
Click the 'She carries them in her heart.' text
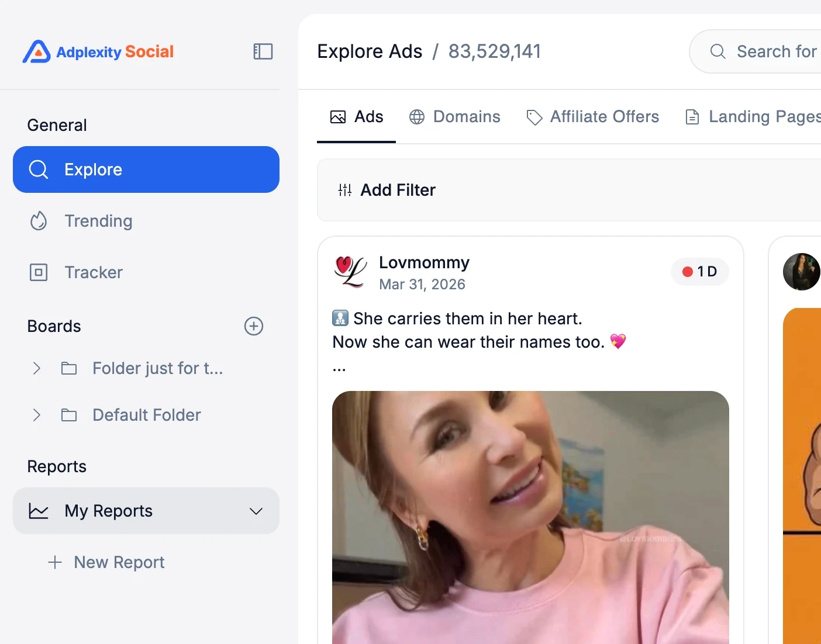point(468,318)
